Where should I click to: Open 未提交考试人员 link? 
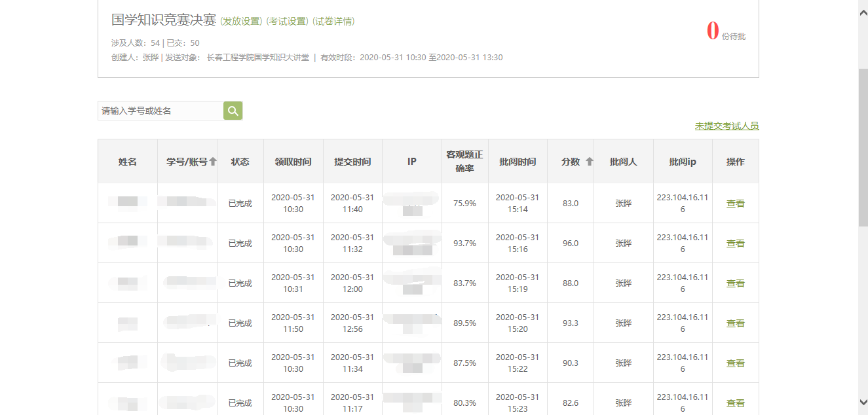tap(726, 126)
